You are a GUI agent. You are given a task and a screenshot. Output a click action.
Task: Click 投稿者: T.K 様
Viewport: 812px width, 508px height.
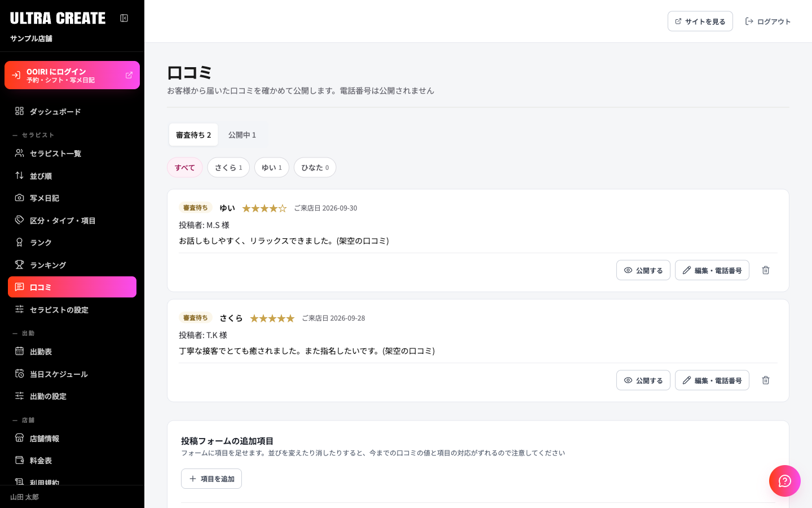(203, 335)
